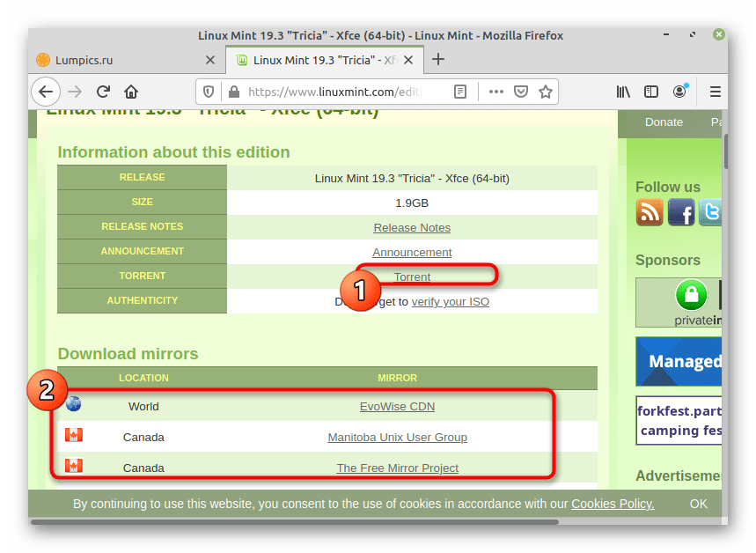Screen dimensions: 756x553
Task: Click the MIRROR column header
Action: coord(397,378)
